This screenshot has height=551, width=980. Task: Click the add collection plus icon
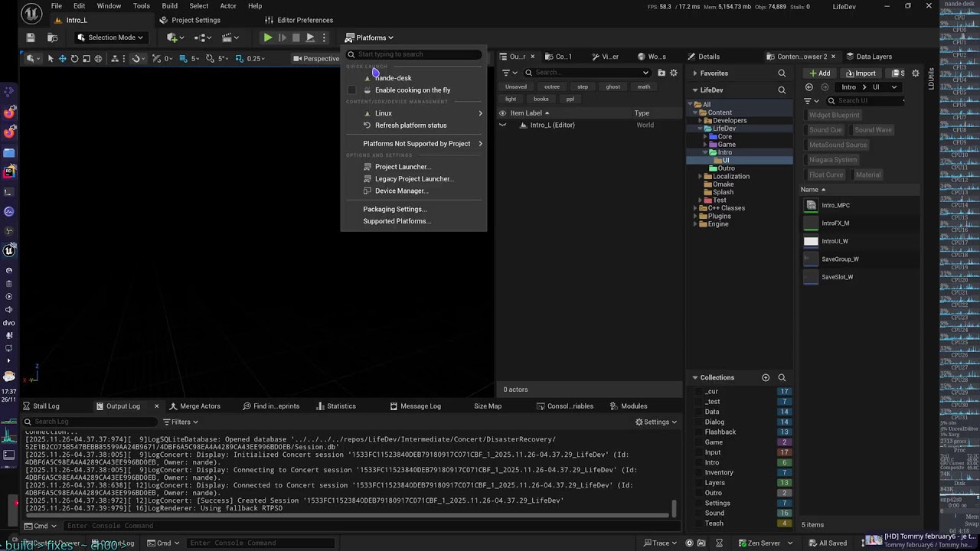pyautogui.click(x=766, y=377)
